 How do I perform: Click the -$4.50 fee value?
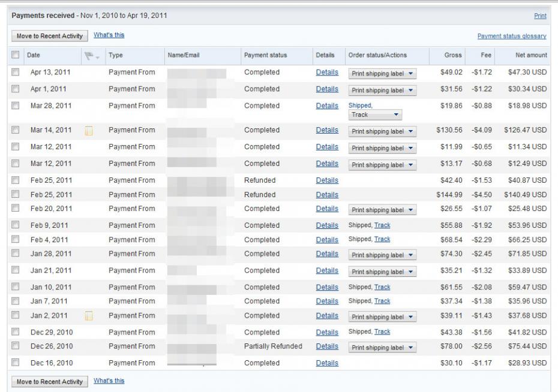pyautogui.click(x=481, y=195)
